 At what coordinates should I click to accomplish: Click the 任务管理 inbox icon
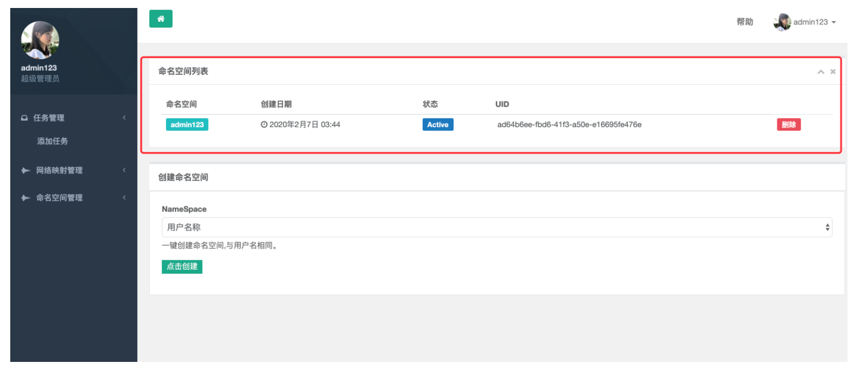pos(25,118)
